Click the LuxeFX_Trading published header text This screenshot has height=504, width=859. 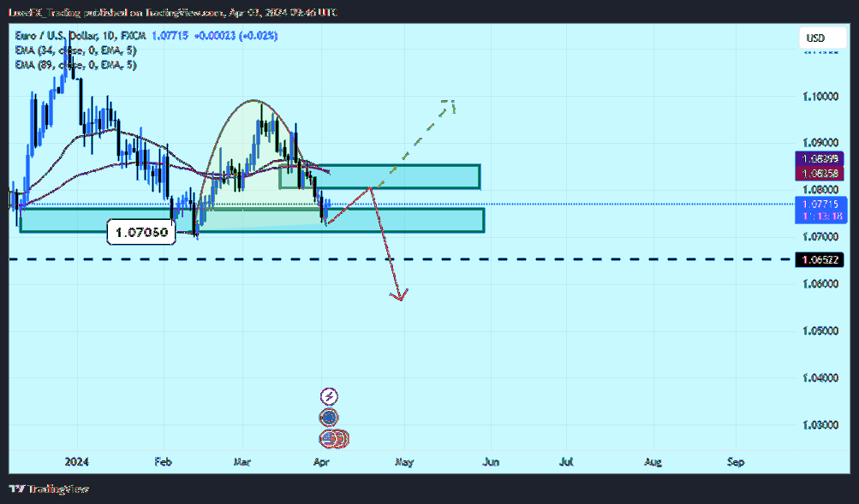tap(173, 12)
